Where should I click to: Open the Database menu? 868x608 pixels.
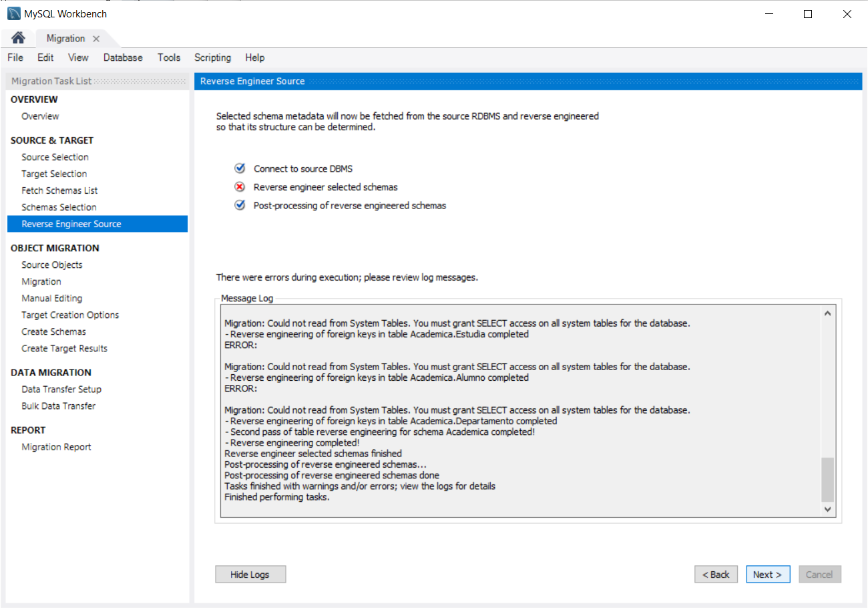123,57
